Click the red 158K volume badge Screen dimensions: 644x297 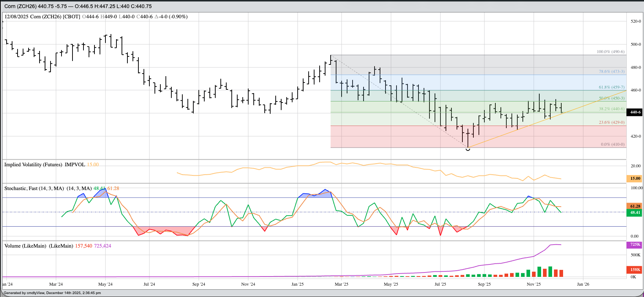[x=635, y=270]
